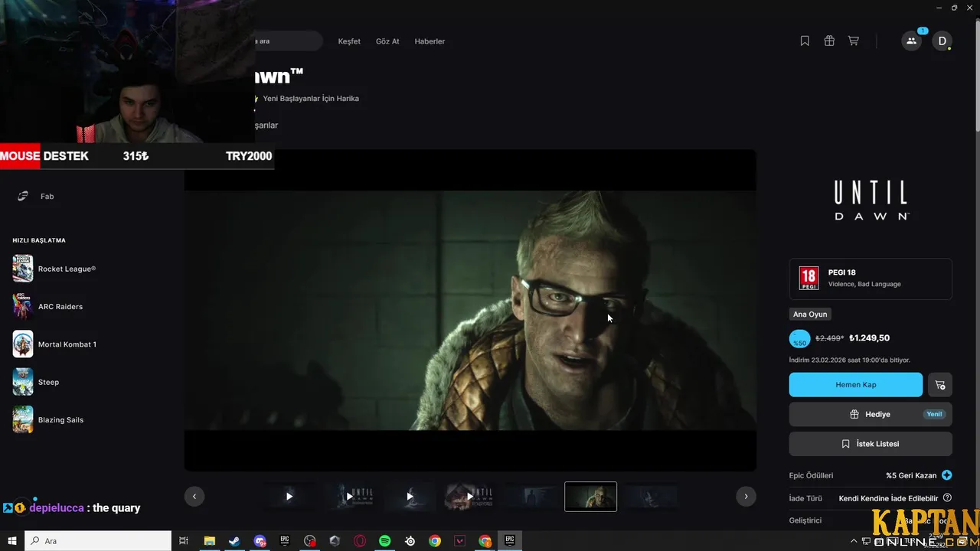Play the first video thumbnail in carousel

pyautogui.click(x=289, y=497)
